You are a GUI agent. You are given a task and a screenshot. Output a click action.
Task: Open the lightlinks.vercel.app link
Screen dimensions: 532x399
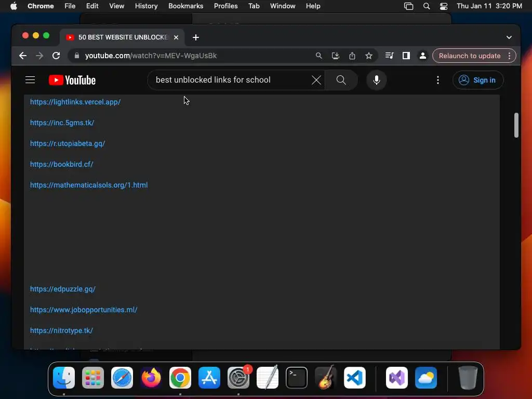click(x=75, y=102)
